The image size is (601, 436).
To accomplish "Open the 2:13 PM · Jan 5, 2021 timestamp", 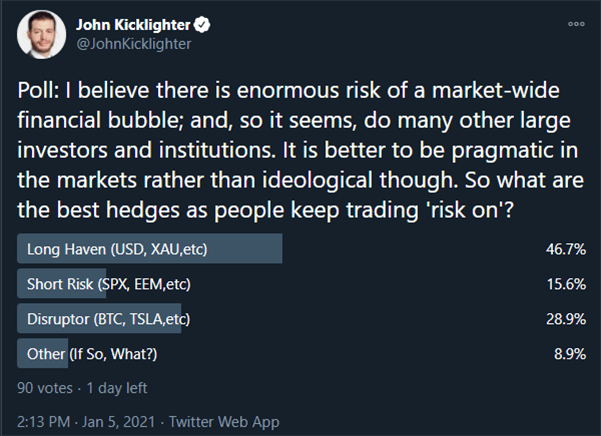I will (x=86, y=421).
